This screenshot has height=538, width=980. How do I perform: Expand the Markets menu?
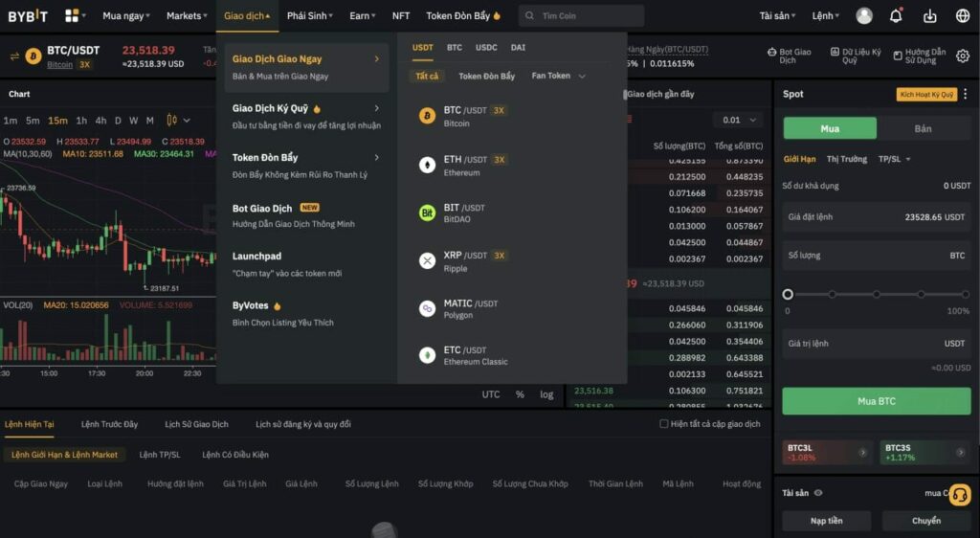[x=187, y=15]
